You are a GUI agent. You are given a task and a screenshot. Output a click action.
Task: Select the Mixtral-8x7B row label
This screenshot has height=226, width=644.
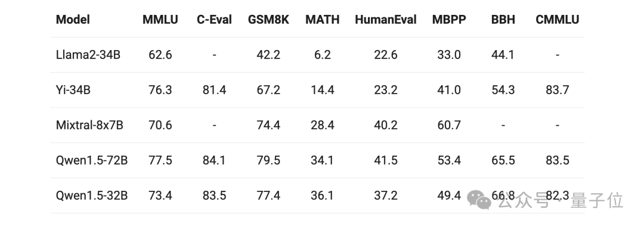(89, 125)
